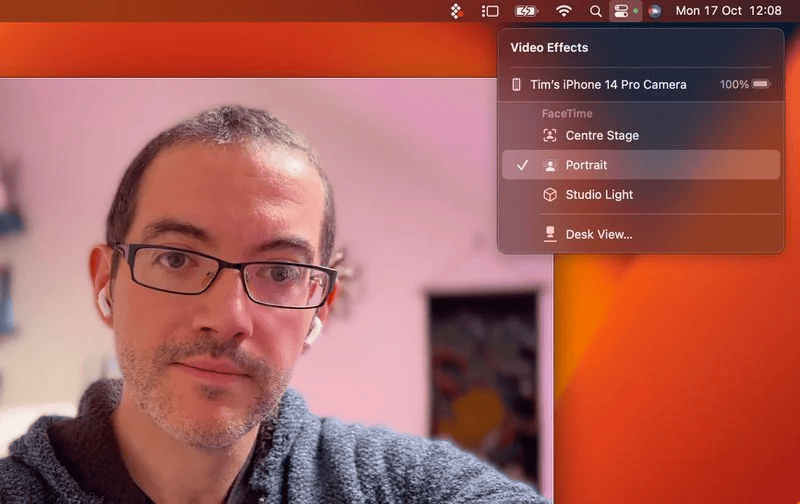
Task: Click the iPhone device icon
Action: [517, 85]
